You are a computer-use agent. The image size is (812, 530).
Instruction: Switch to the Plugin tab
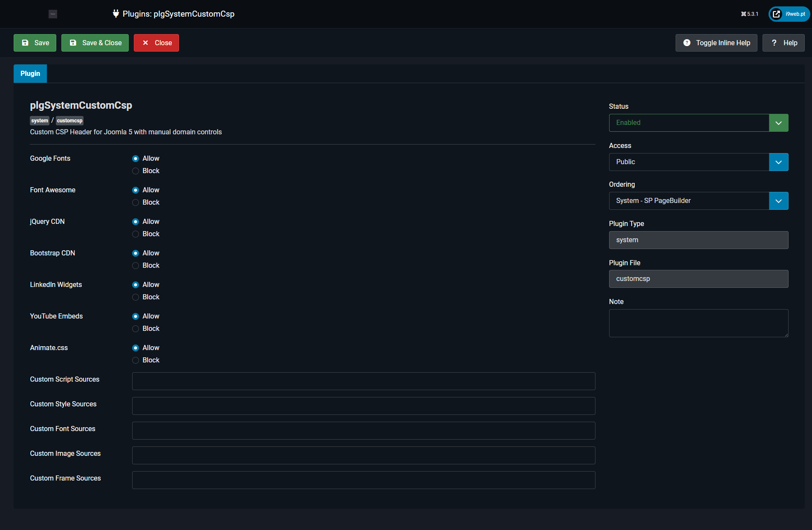pos(30,73)
